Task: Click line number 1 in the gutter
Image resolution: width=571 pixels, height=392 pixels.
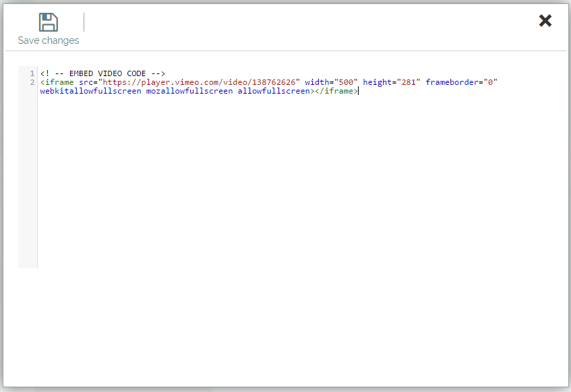Action: 32,73
